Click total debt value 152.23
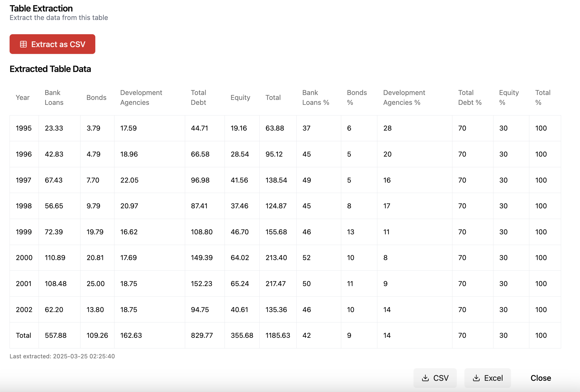 (202, 284)
